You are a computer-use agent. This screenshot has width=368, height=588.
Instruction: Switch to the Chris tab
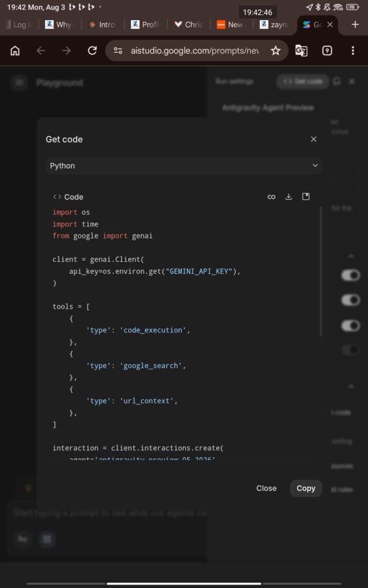tap(189, 25)
